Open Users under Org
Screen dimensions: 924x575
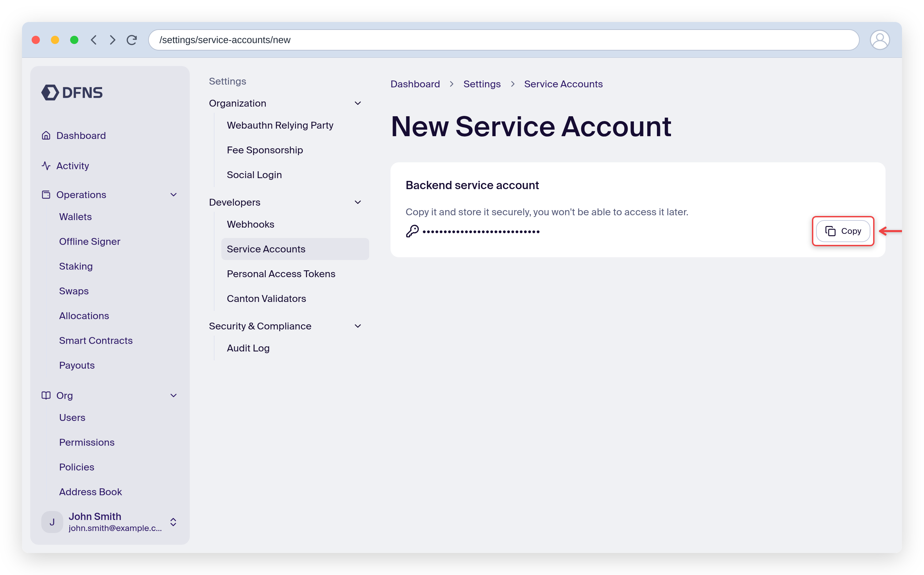coord(72,417)
